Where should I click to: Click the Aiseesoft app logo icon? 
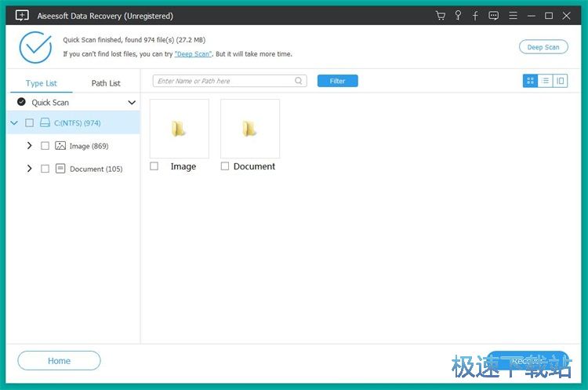pos(22,16)
